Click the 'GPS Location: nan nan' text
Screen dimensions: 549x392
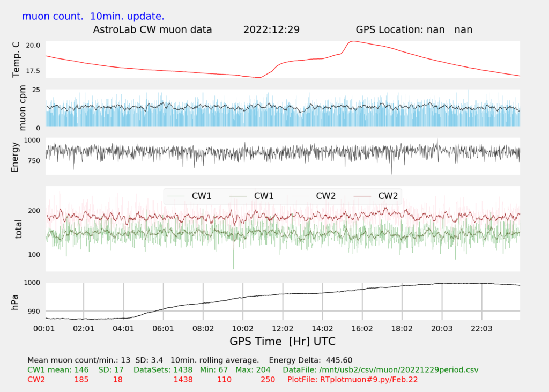414,29
